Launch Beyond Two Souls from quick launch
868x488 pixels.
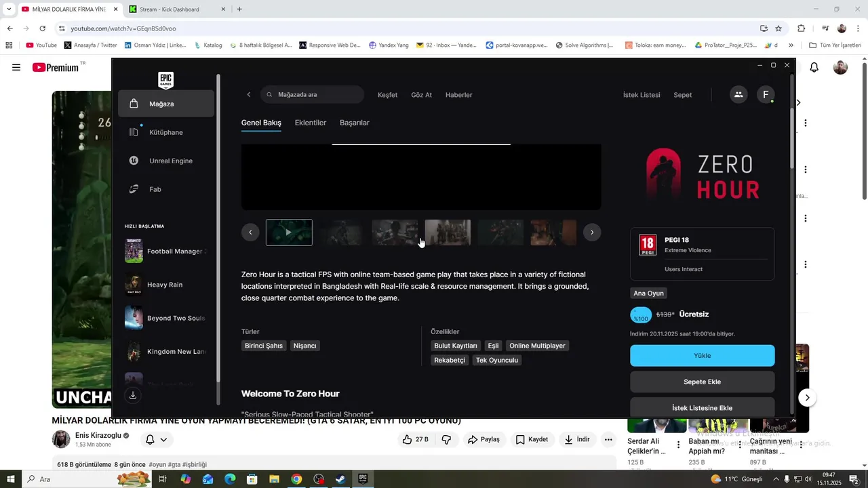(166, 318)
